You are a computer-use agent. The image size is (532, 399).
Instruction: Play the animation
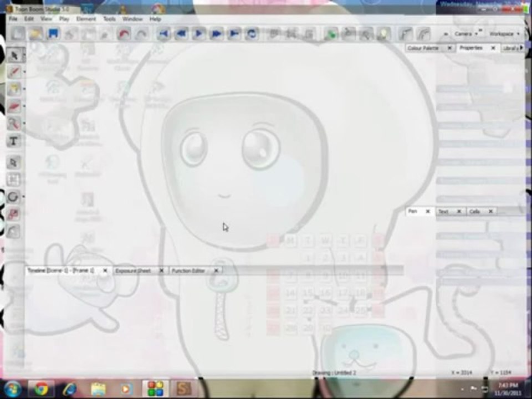tap(199, 34)
